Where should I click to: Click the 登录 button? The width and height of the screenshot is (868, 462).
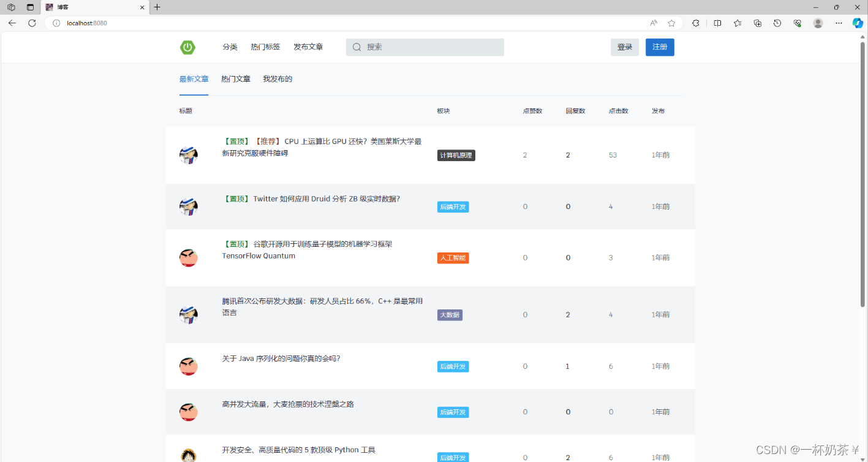tap(625, 47)
